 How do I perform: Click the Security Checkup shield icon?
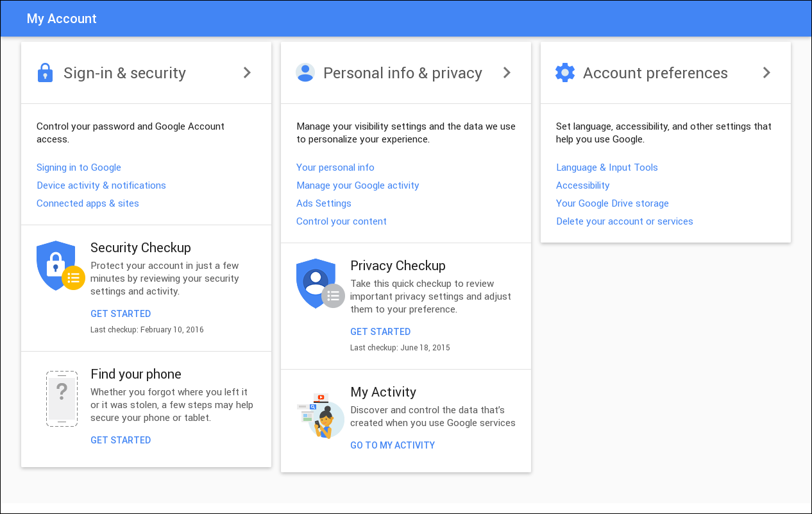(61, 266)
